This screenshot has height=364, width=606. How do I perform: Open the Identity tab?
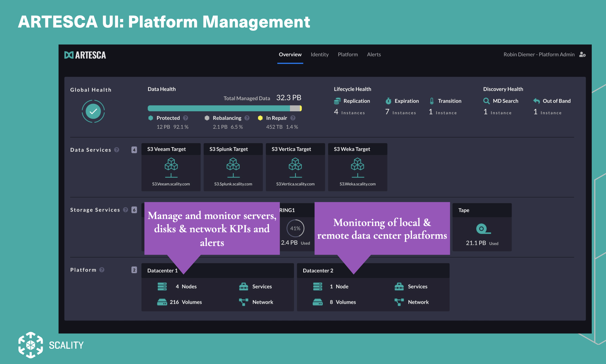point(320,54)
